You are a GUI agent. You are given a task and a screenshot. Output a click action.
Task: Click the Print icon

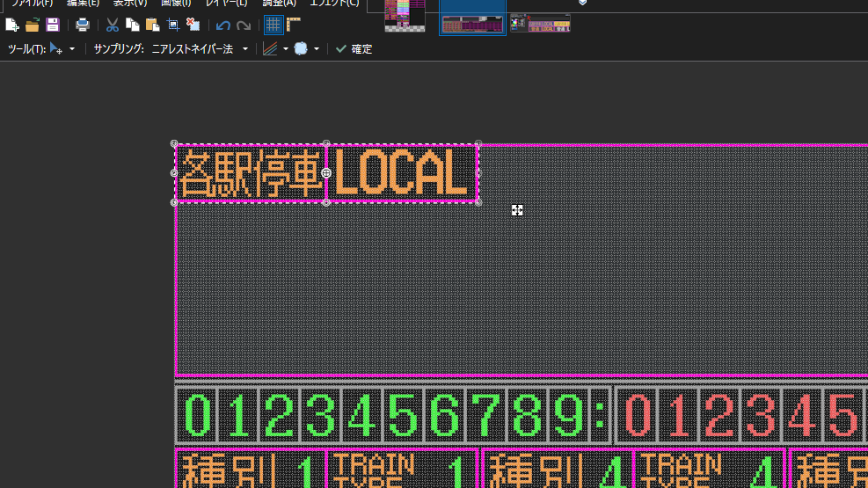click(83, 25)
